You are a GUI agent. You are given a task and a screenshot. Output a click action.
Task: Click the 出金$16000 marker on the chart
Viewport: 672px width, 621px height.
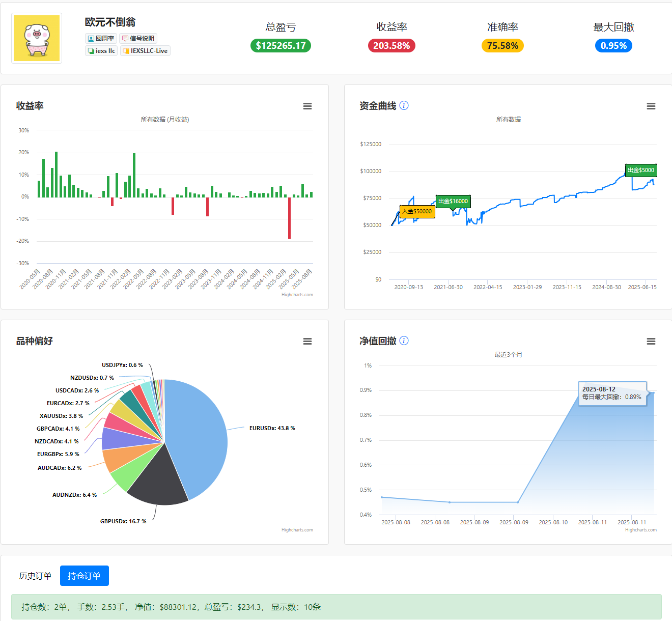tap(453, 201)
